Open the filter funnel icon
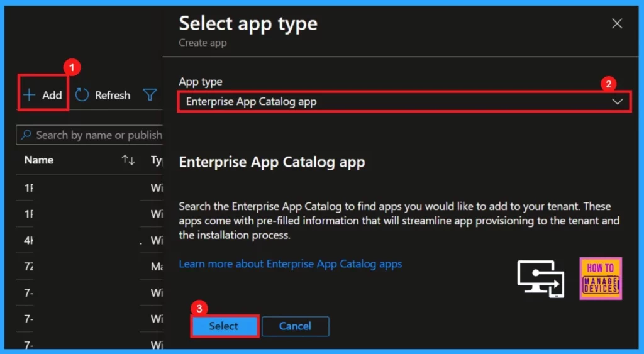This screenshot has width=644, height=354. pos(150,95)
